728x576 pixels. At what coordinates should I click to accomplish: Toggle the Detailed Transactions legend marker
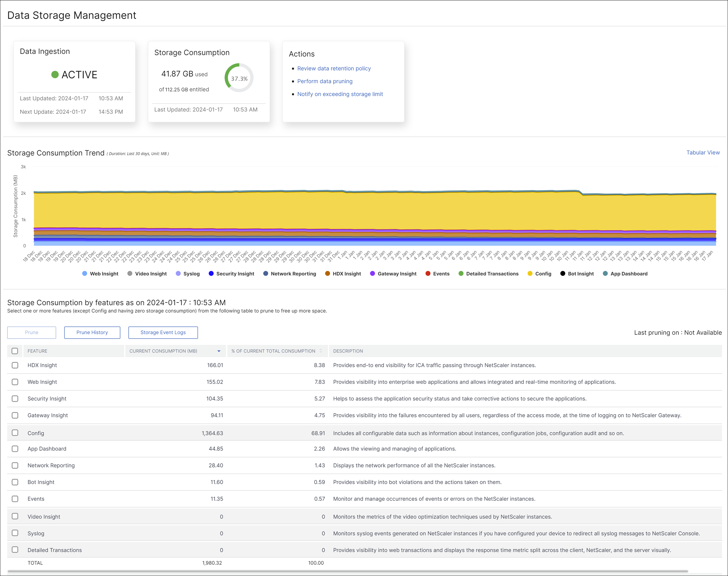pyautogui.click(x=461, y=273)
